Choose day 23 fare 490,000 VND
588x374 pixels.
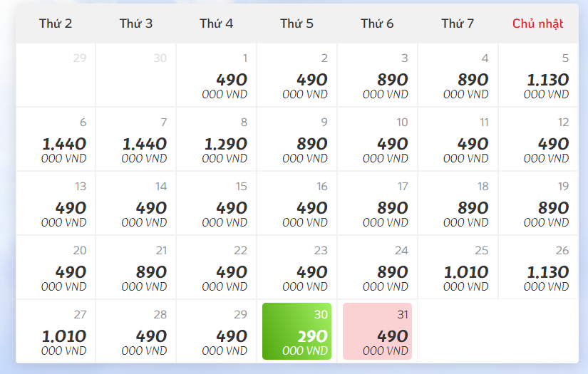click(296, 268)
